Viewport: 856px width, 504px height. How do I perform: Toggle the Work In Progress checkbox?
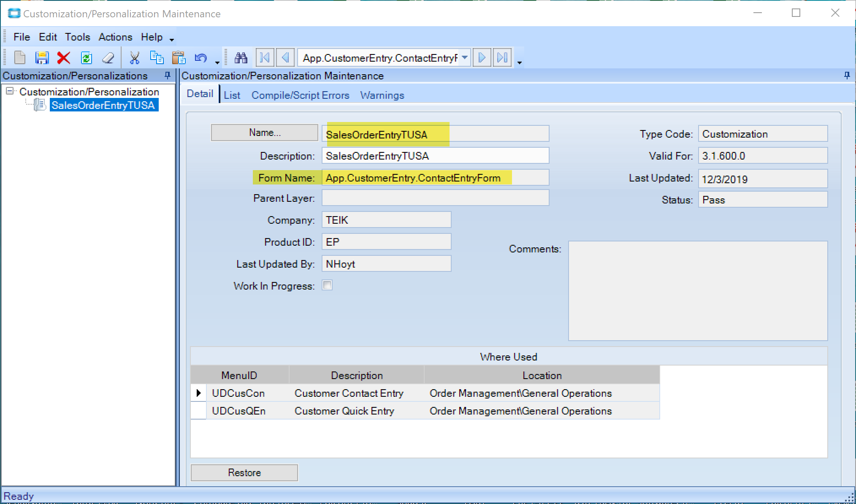pyautogui.click(x=327, y=285)
